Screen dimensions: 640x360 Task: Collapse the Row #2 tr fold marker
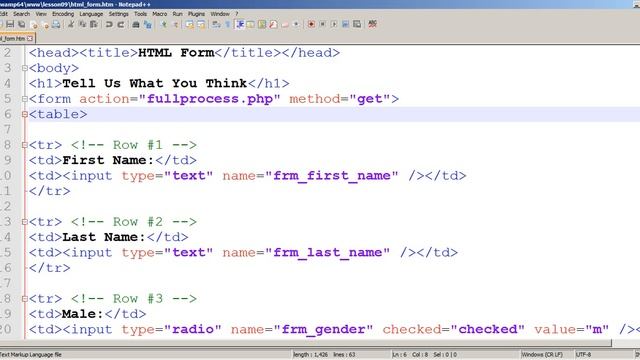point(24,222)
